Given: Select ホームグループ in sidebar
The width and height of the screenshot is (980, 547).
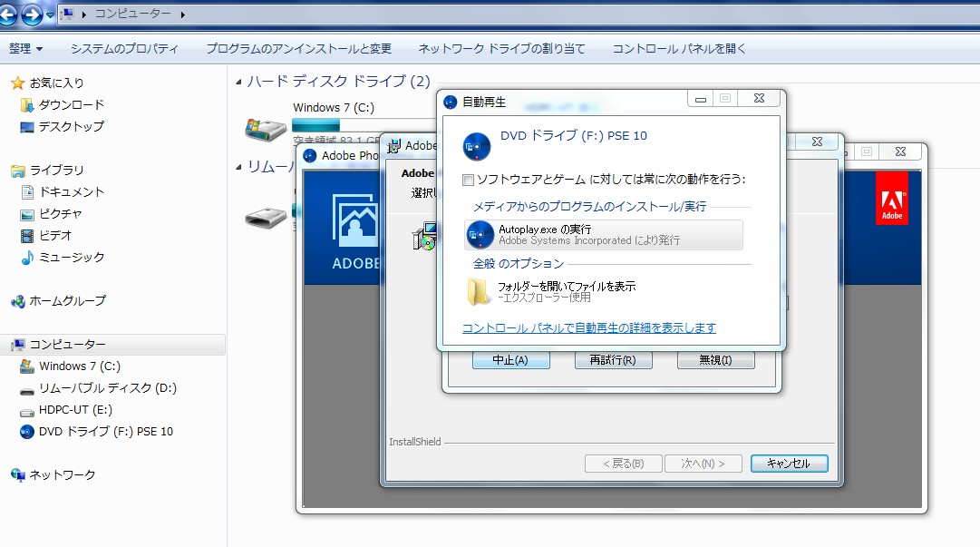Looking at the screenshot, I should [x=67, y=300].
